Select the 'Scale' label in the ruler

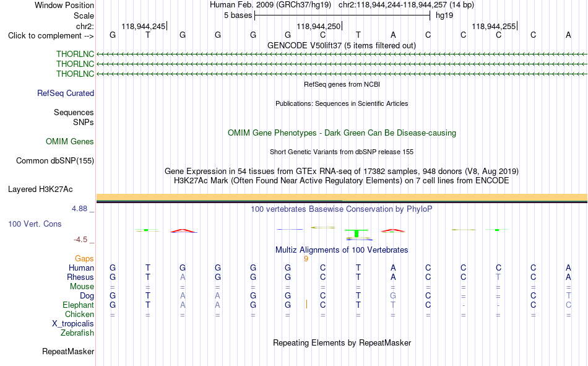tap(84, 15)
